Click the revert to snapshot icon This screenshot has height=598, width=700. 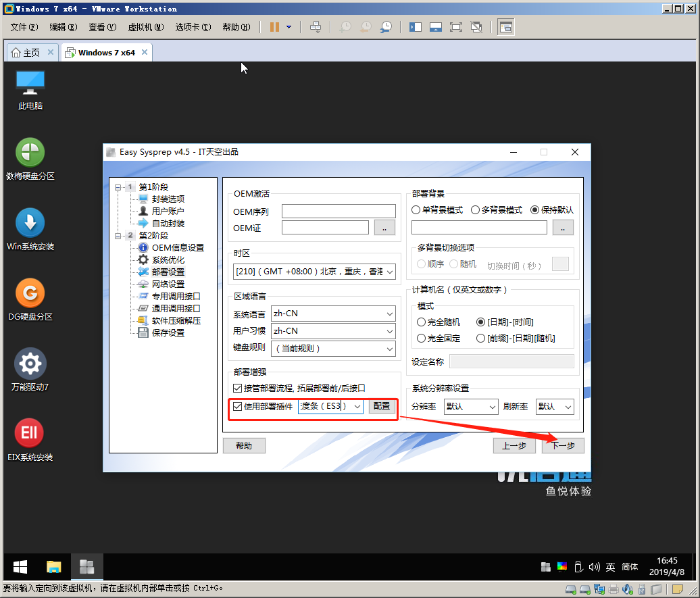coord(366,27)
